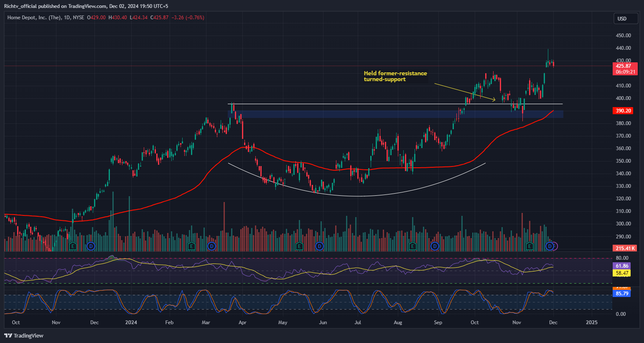Screen dimensions: 644x343
Task: Open the dividend D marker near March 2024
Action: (211, 246)
